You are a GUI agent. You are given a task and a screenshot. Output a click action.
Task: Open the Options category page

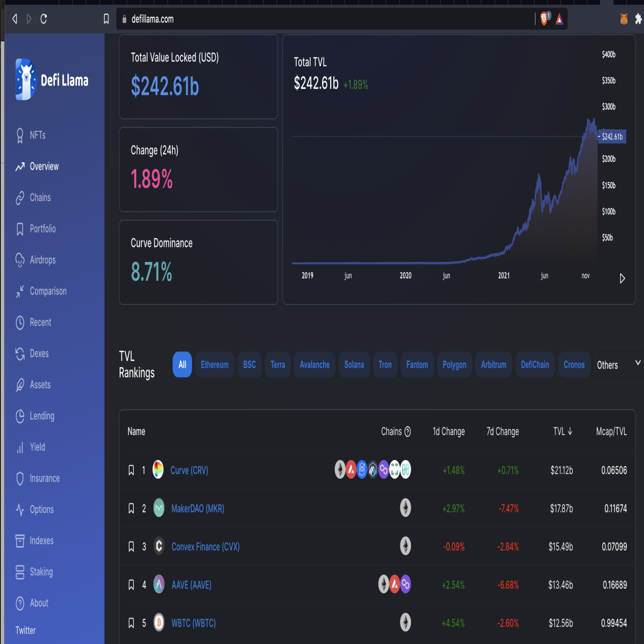tap(34, 509)
